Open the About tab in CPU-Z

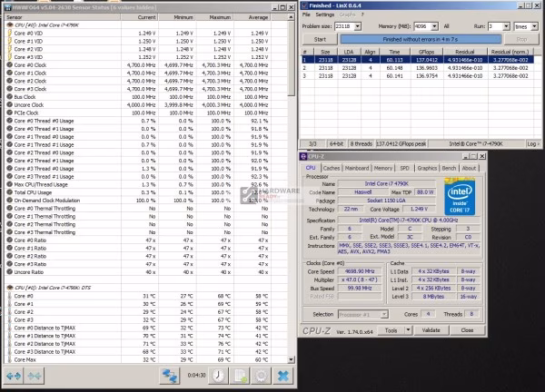(469, 168)
